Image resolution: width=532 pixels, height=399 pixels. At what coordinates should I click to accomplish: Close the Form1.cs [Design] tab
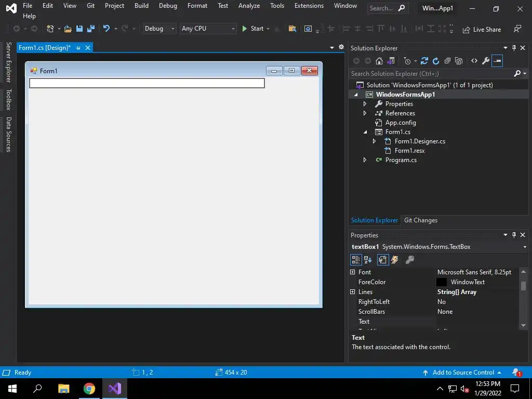coord(87,48)
